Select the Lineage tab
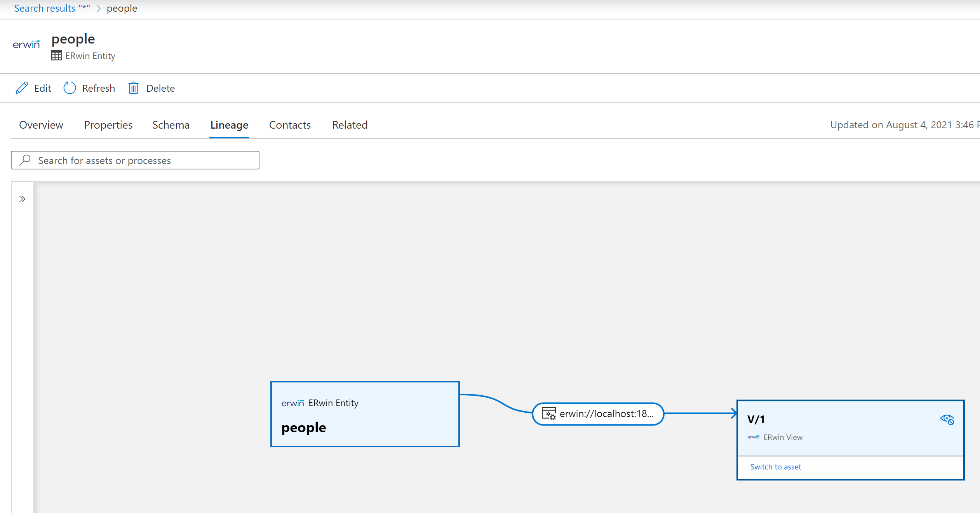The width and height of the screenshot is (980, 513). (x=230, y=124)
